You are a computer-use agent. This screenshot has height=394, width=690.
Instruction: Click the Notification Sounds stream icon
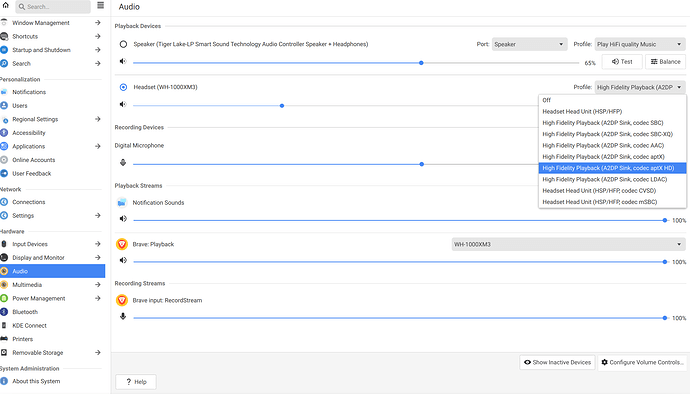tap(122, 203)
